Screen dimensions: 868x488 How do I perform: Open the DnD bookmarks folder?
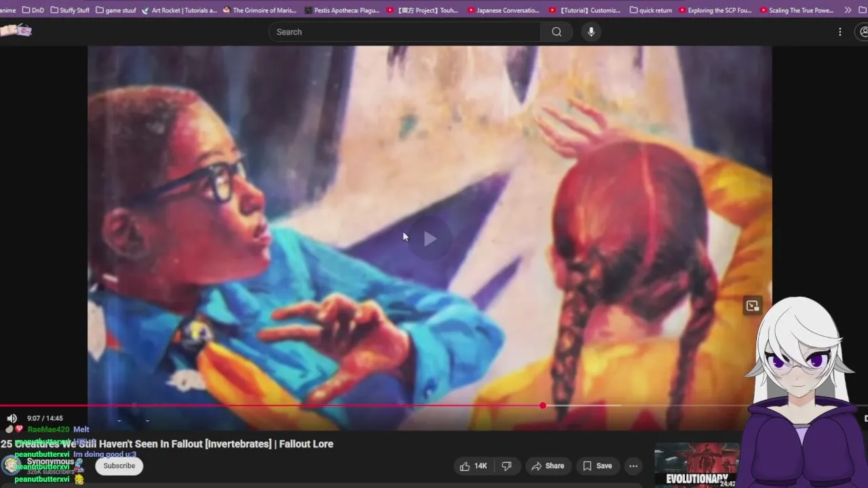point(33,10)
